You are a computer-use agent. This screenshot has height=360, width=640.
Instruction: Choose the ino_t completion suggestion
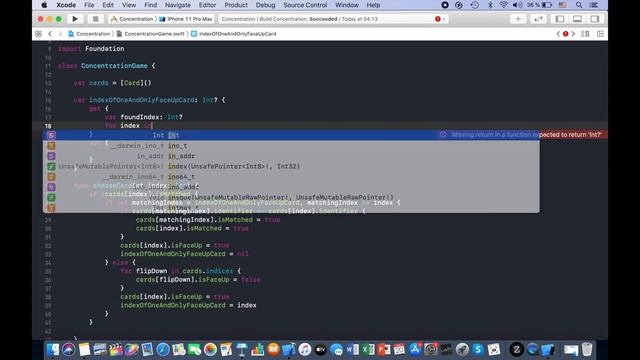click(291, 146)
